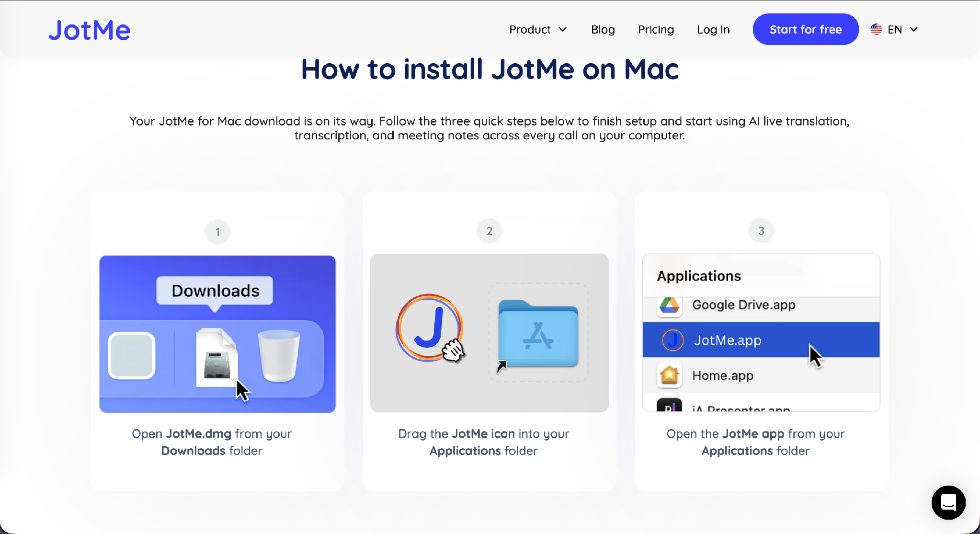Select the JotMe.app row in Applications list

[761, 340]
